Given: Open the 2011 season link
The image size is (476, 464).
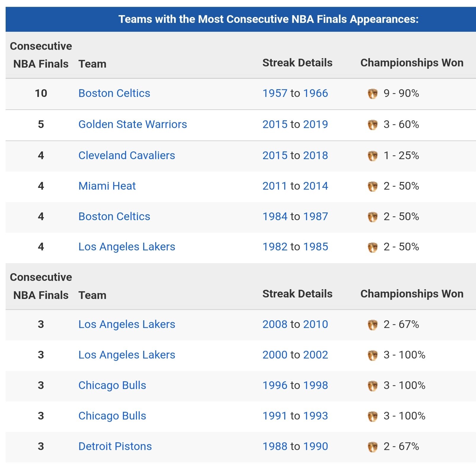Looking at the screenshot, I should pos(275,186).
